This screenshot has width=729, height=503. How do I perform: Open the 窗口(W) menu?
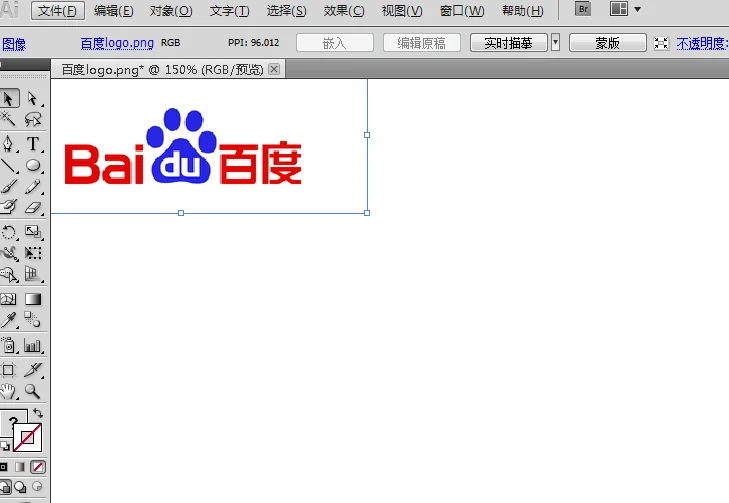coord(462,11)
